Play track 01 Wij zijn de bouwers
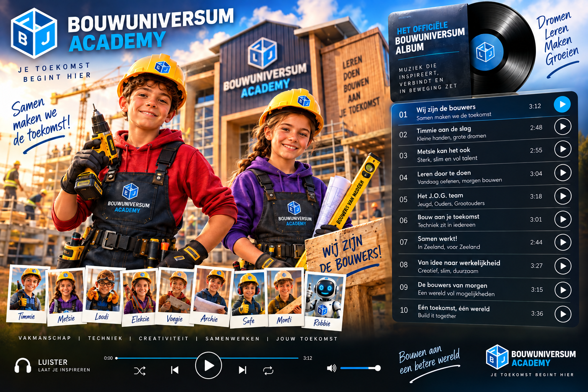588x392 pixels. [562, 104]
